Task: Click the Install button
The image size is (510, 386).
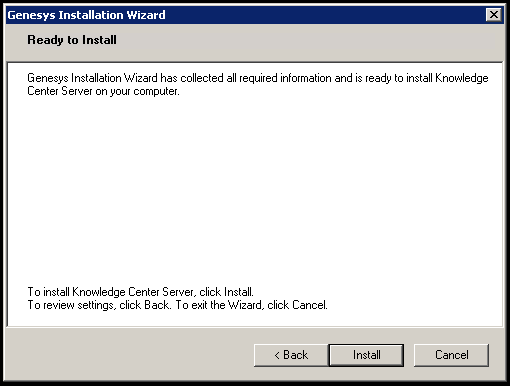Action: [366, 355]
